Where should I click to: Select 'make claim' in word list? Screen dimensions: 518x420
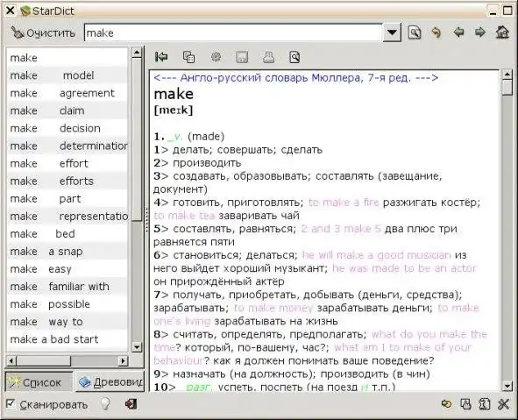click(x=67, y=110)
